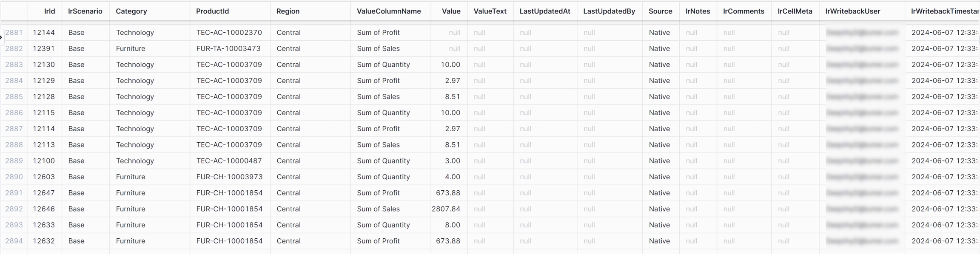This screenshot has height=254, width=980.
Task: Click the Source column header
Action: (660, 11)
